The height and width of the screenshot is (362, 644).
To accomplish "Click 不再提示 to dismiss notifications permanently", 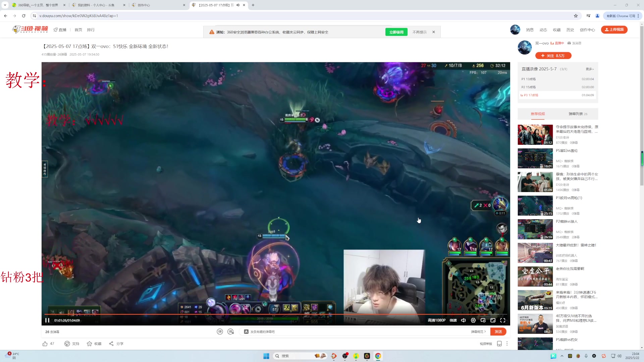I will tap(419, 32).
